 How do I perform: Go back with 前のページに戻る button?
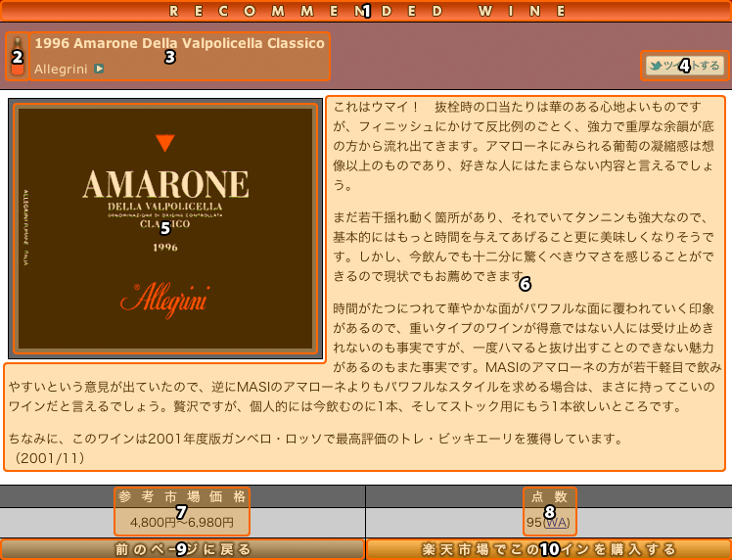pyautogui.click(x=182, y=549)
